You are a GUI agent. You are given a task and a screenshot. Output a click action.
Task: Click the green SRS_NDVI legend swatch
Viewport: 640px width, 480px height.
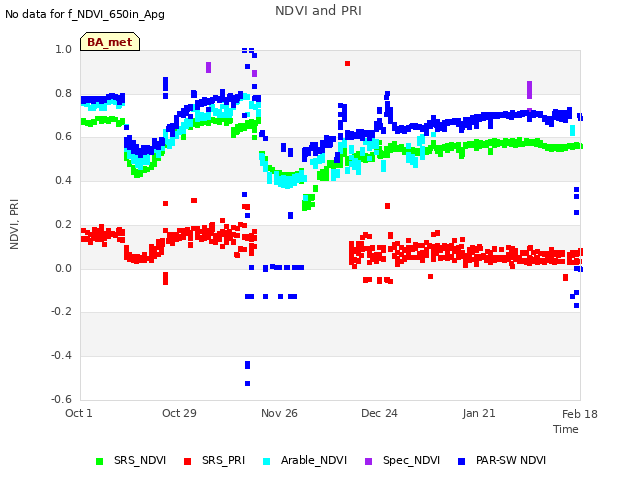pos(100,461)
